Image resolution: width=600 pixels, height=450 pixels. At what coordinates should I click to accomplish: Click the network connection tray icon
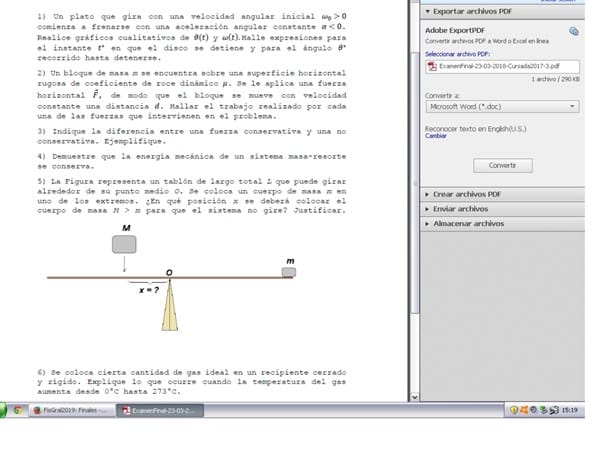click(x=554, y=411)
